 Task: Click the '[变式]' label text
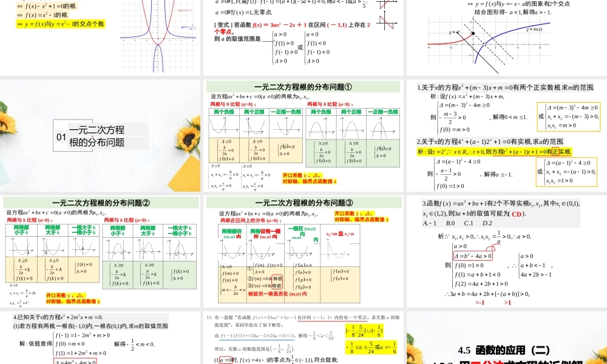[x=222, y=25]
